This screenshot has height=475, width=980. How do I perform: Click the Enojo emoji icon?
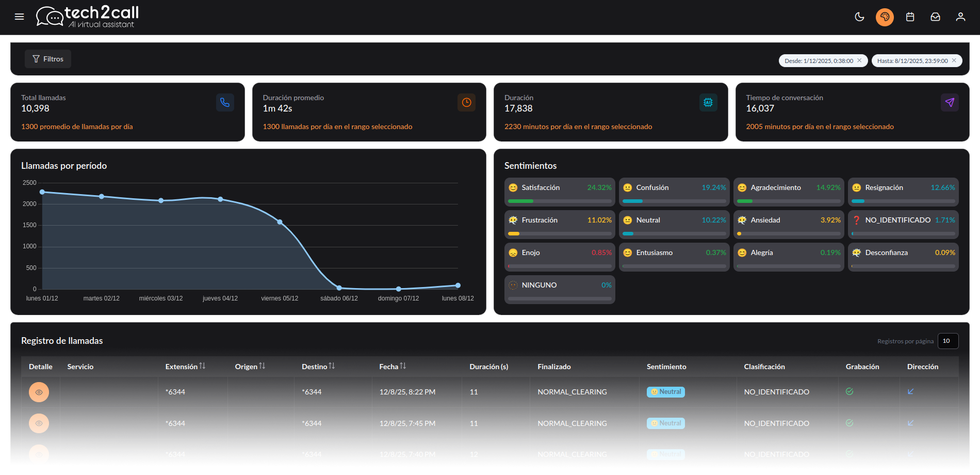pyautogui.click(x=513, y=253)
